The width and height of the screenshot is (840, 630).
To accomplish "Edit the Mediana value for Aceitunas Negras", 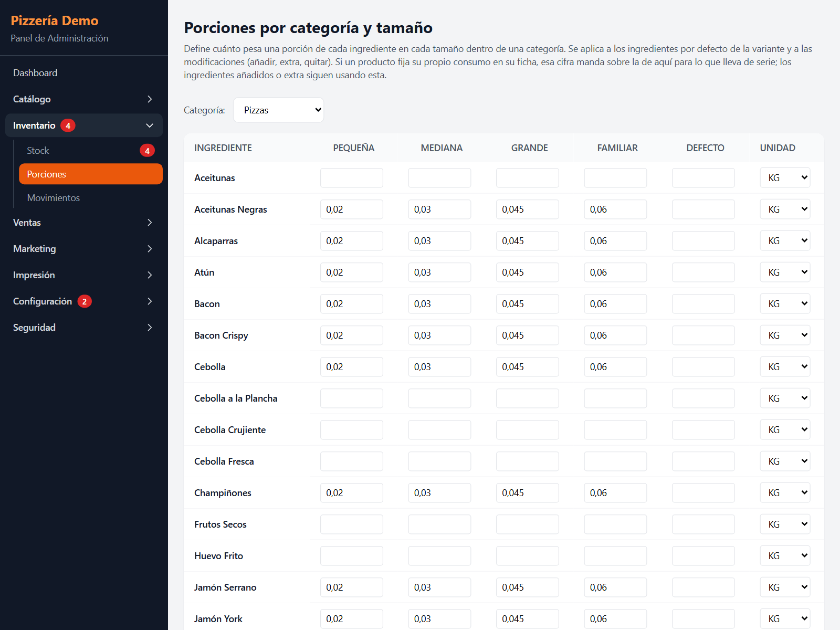I will tap(439, 209).
